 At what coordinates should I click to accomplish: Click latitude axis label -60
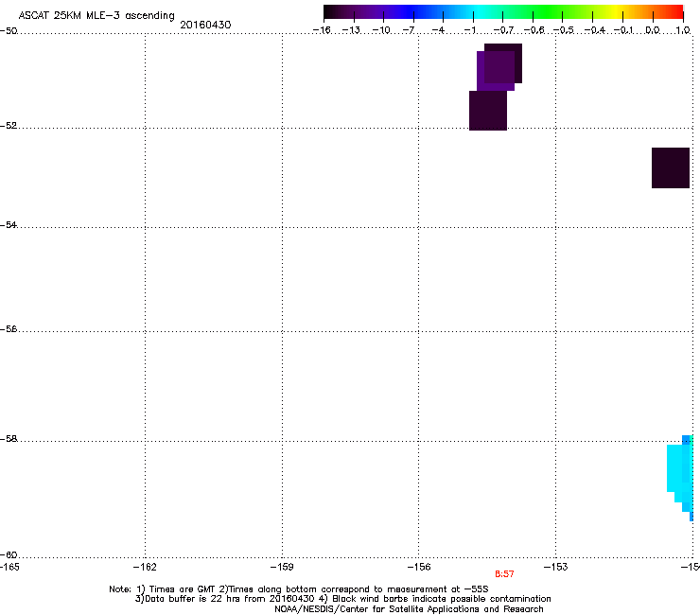[x=9, y=555]
